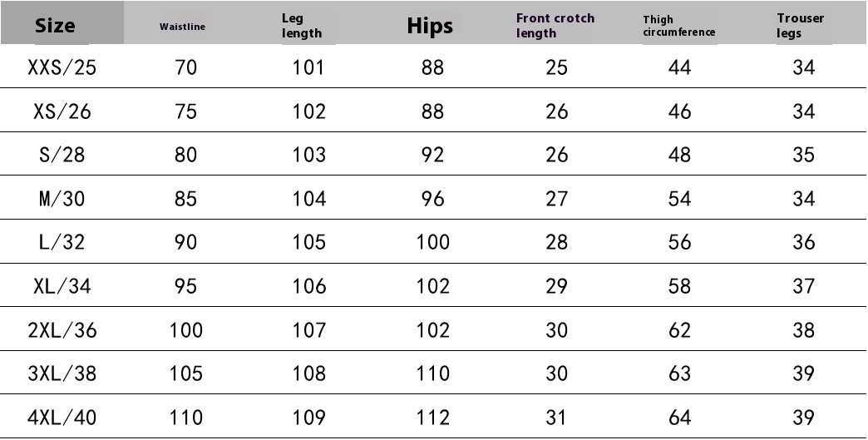The image size is (868, 440).
Task: Click thigh circumference value 54 for M/30
Action: (680, 198)
